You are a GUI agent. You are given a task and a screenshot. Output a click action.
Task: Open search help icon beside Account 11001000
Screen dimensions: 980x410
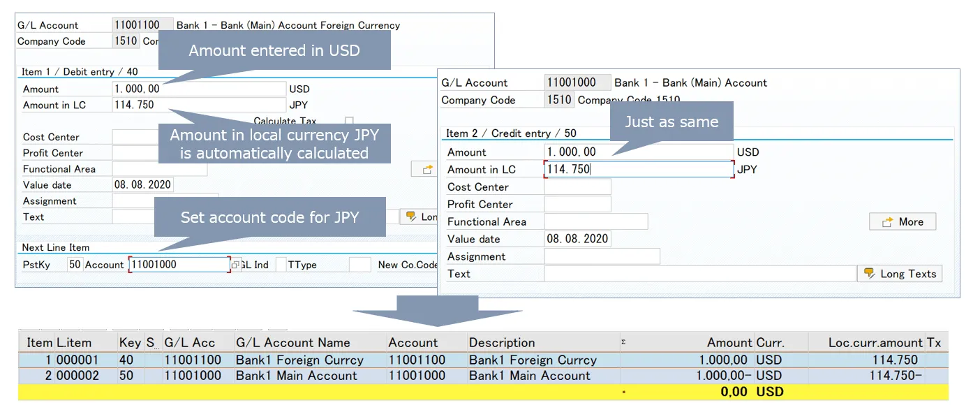pos(236,265)
